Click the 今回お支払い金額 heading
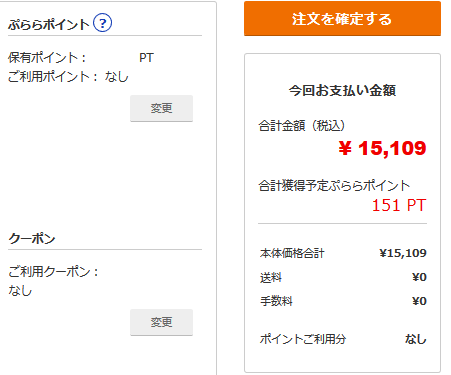Image resolution: width=451 pixels, height=375 pixels. (342, 90)
